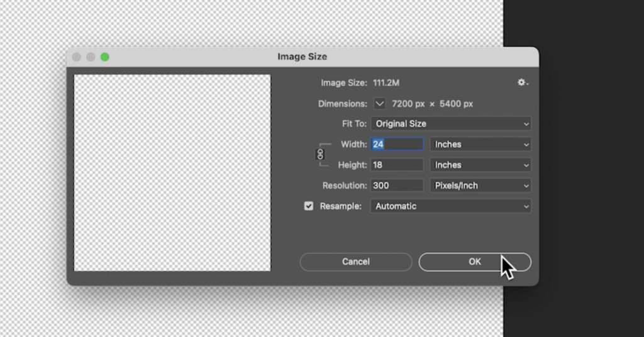Open the Resample Automatic method dropdown
The height and width of the screenshot is (337, 644).
point(451,206)
